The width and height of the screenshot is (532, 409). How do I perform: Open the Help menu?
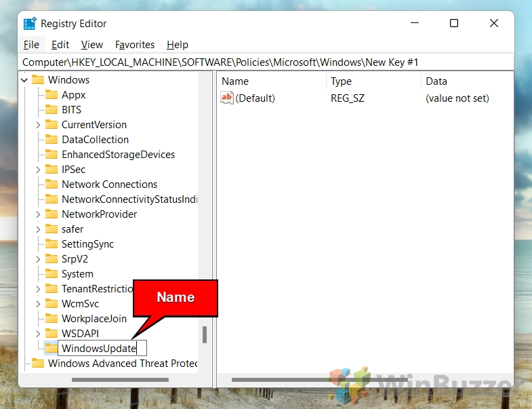[178, 45]
